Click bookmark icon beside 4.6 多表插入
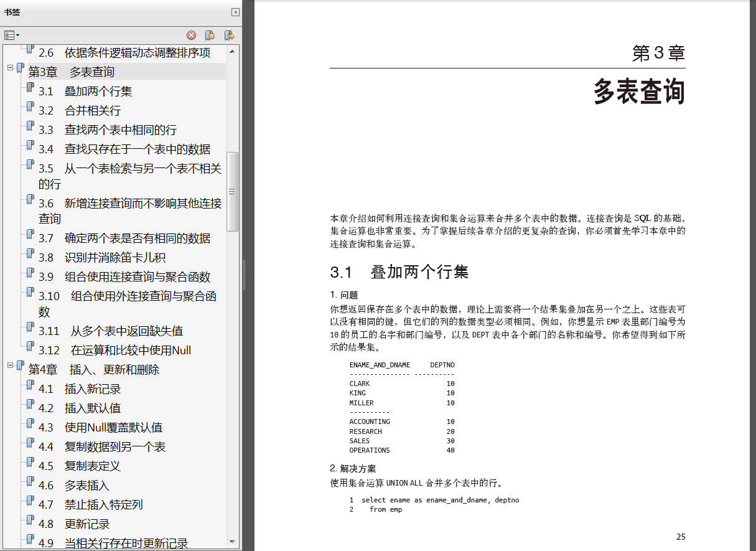 coord(30,482)
